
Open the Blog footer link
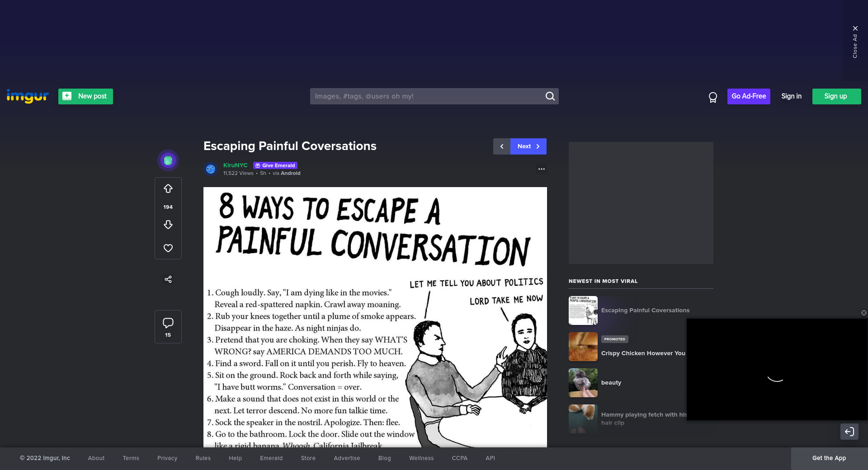coord(385,458)
